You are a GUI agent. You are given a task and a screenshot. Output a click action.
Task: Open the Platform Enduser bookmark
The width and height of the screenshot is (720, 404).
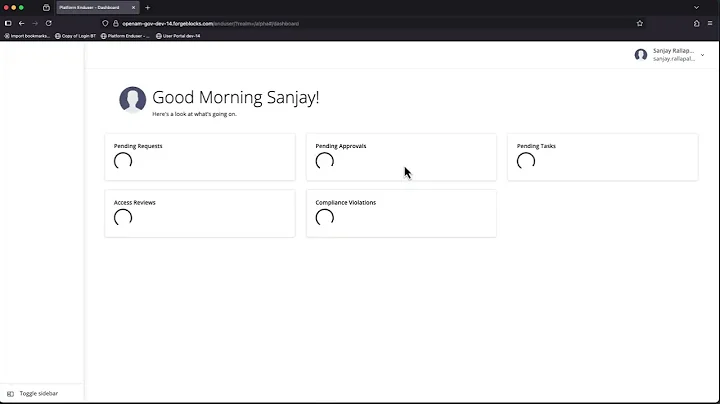(x=125, y=36)
